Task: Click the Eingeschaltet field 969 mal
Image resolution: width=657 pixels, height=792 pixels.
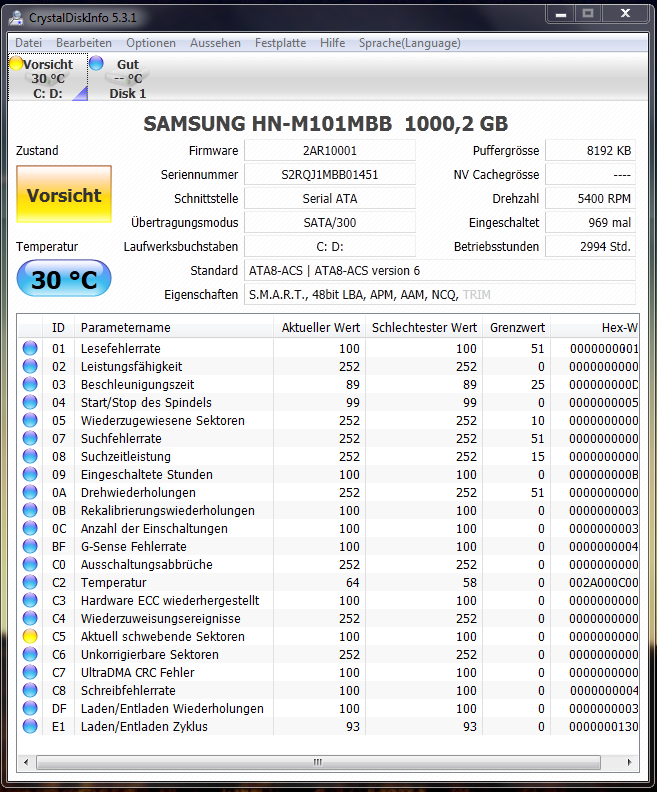Action: [590, 223]
